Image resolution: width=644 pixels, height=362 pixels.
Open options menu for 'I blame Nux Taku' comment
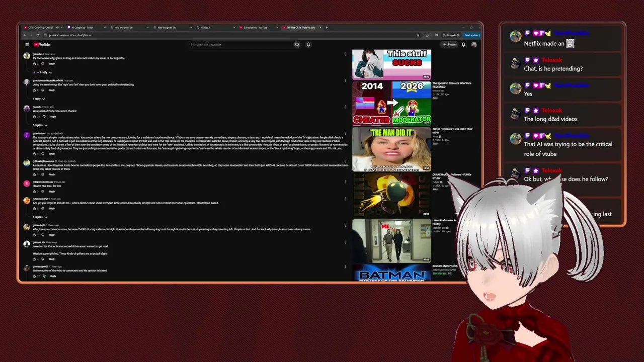click(346, 182)
